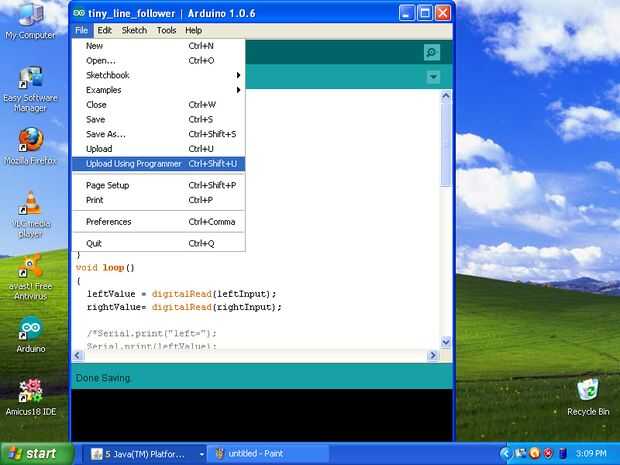
Task: Open Mozilla Firefox desktop shortcut
Action: (30, 146)
